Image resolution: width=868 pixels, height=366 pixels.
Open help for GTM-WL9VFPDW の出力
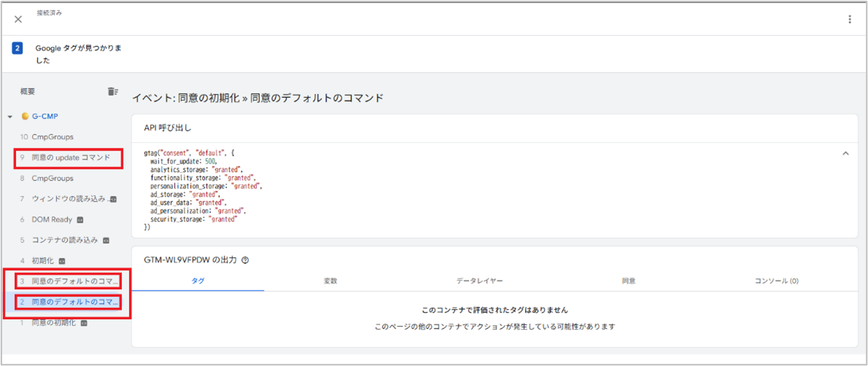[x=245, y=260]
